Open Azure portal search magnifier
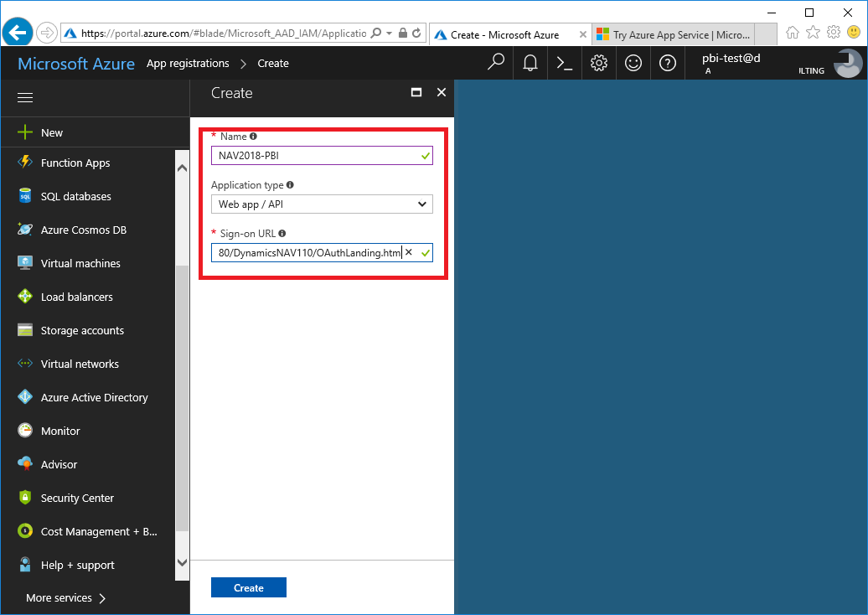 (x=496, y=63)
